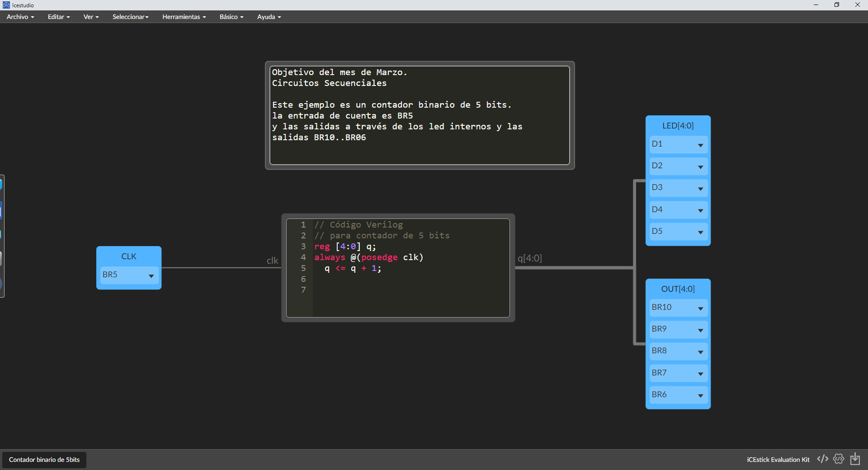The height and width of the screenshot is (470, 868).
Task: Close the Icestudio window
Action: [x=858, y=5]
